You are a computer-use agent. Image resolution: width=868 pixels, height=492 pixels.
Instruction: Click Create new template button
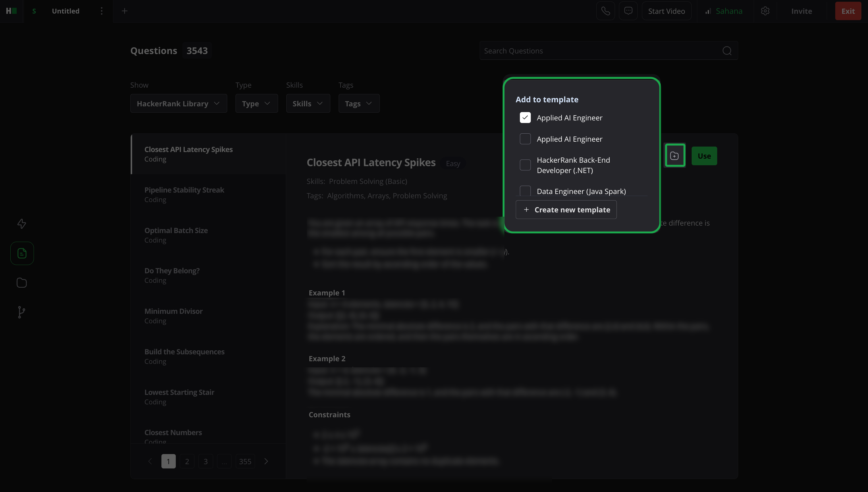566,210
